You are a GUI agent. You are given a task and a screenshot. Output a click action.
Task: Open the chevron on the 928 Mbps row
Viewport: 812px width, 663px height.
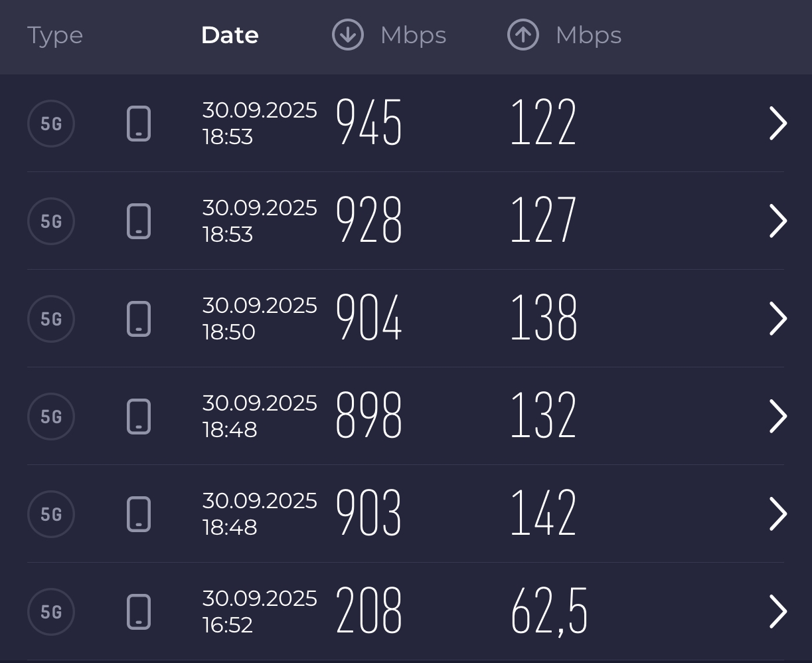[777, 221]
